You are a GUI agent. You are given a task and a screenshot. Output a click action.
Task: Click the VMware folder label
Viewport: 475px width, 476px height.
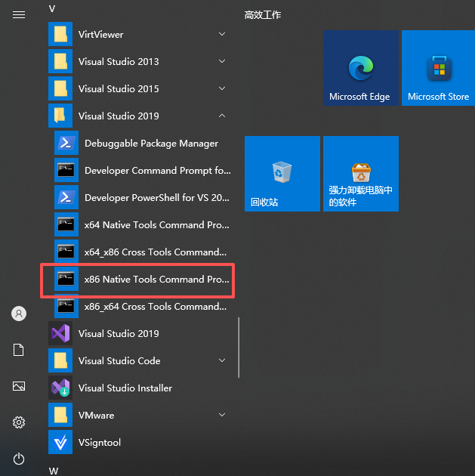point(96,416)
